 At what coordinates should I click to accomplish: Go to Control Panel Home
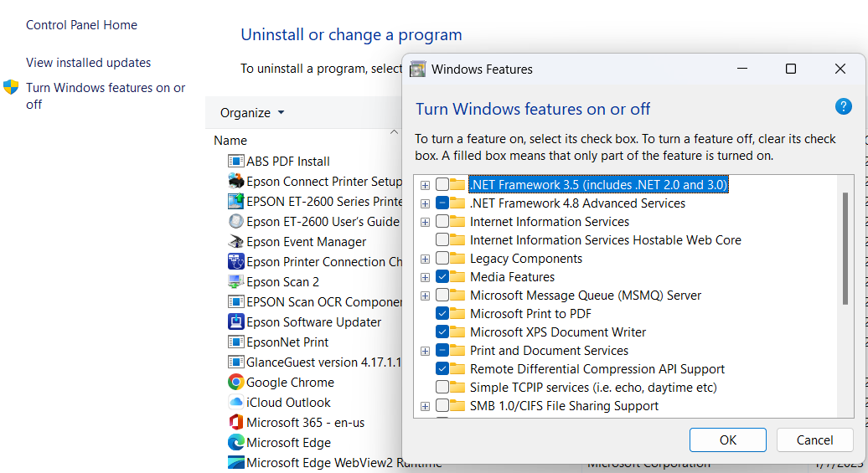pos(81,25)
